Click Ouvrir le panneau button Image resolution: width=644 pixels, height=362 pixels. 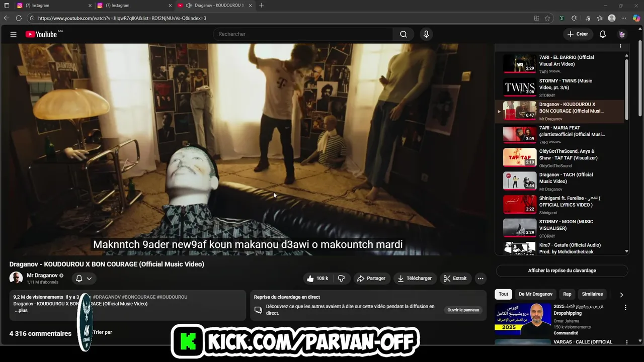point(463,310)
